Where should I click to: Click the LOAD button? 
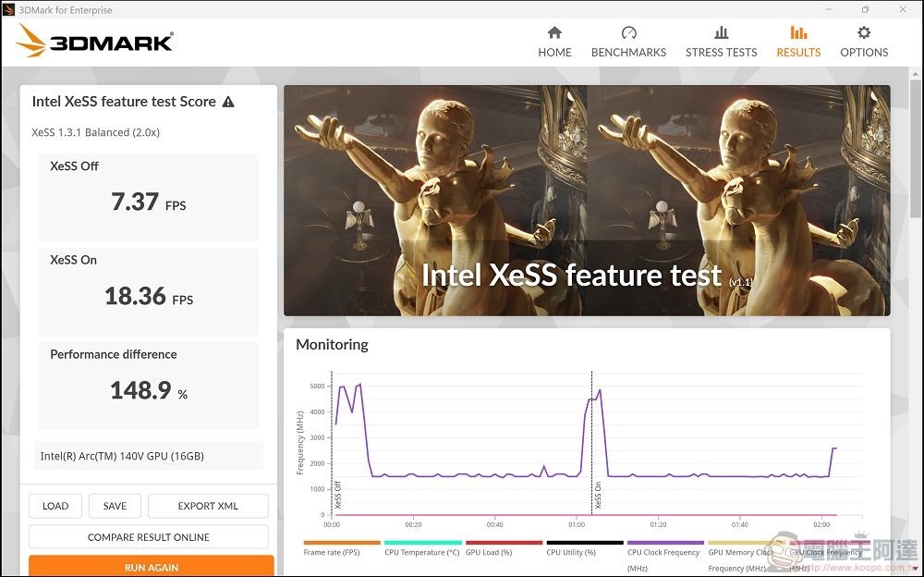[55, 506]
